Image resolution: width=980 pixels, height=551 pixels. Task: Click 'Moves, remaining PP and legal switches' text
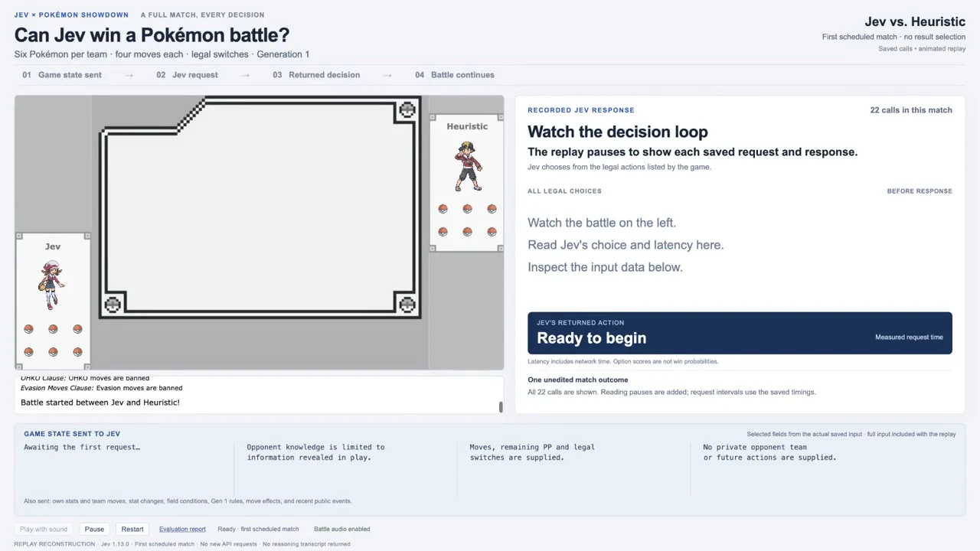532,452
